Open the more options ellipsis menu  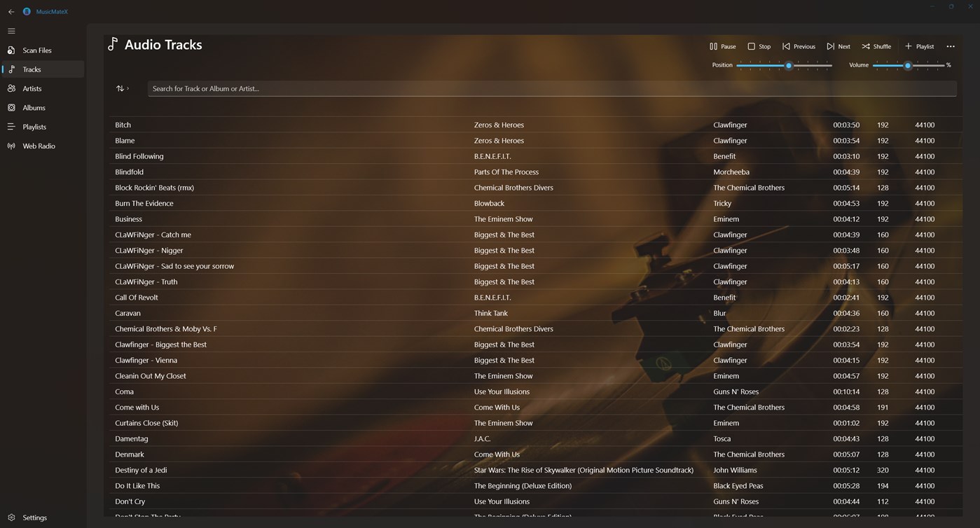(x=951, y=46)
